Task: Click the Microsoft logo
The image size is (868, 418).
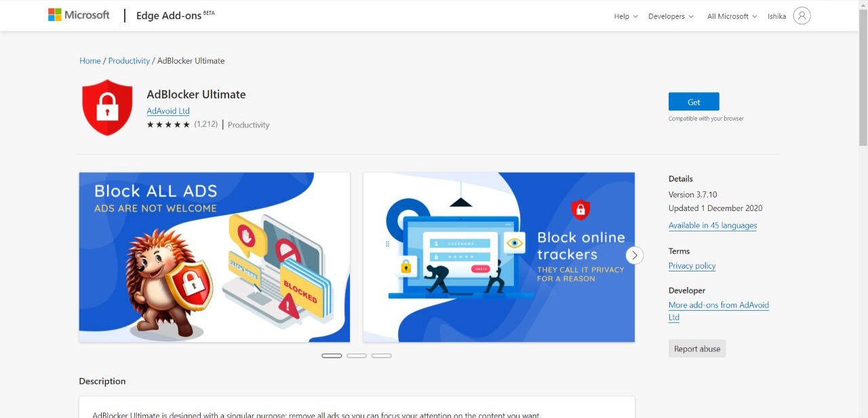Action: pyautogui.click(x=79, y=15)
